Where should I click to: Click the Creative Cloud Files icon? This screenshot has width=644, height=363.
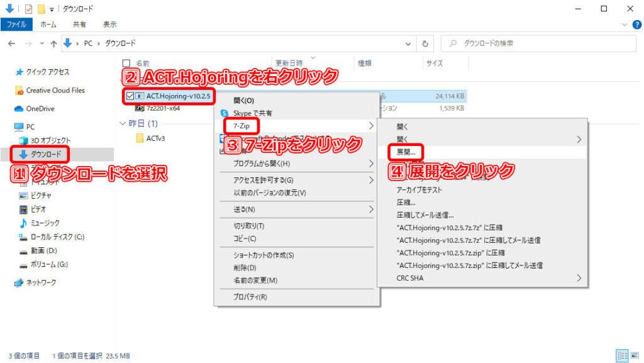19,91
